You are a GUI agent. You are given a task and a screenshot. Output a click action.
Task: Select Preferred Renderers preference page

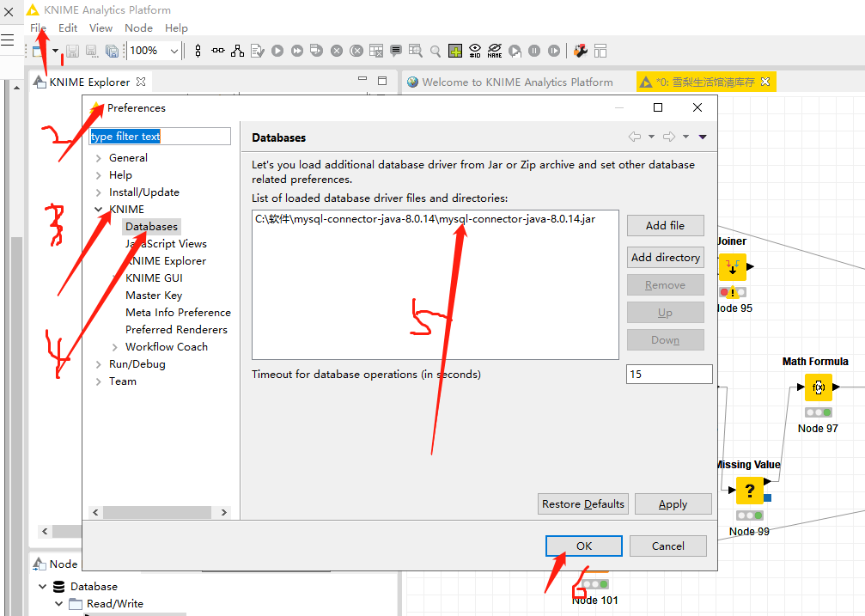(176, 330)
